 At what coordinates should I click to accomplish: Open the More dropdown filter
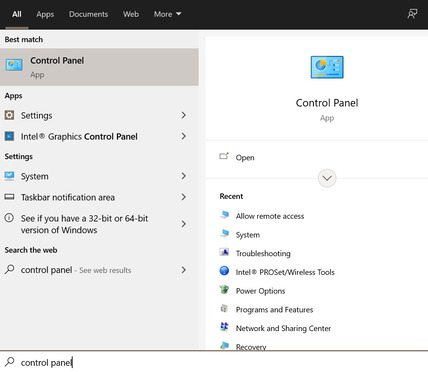[x=167, y=14]
